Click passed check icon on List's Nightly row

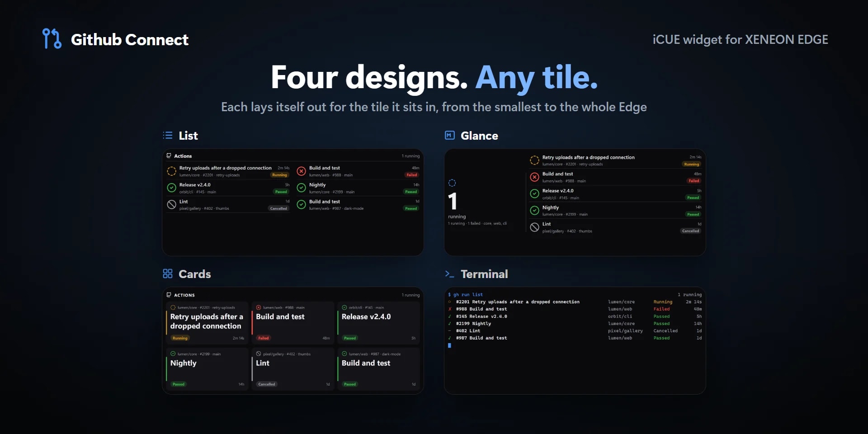point(301,188)
